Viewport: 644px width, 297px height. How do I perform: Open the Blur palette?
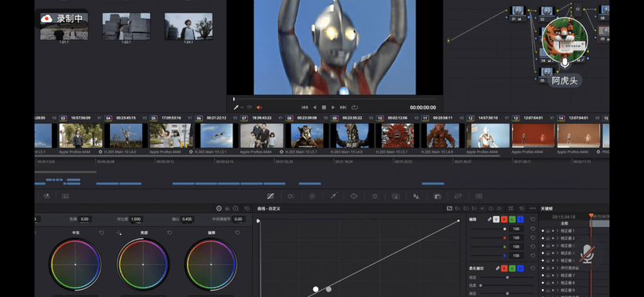point(416,196)
